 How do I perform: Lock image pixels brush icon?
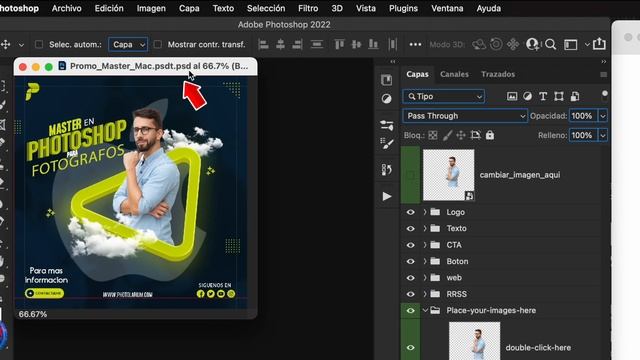click(x=447, y=135)
